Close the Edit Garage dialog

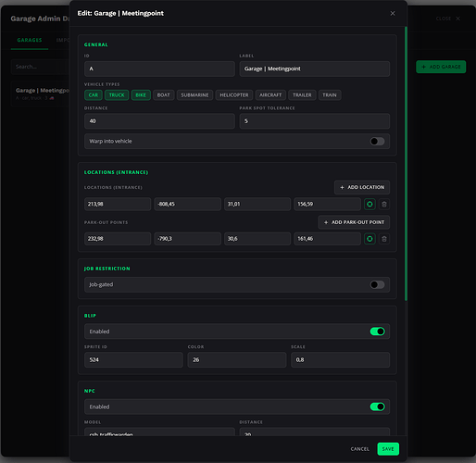pyautogui.click(x=393, y=13)
